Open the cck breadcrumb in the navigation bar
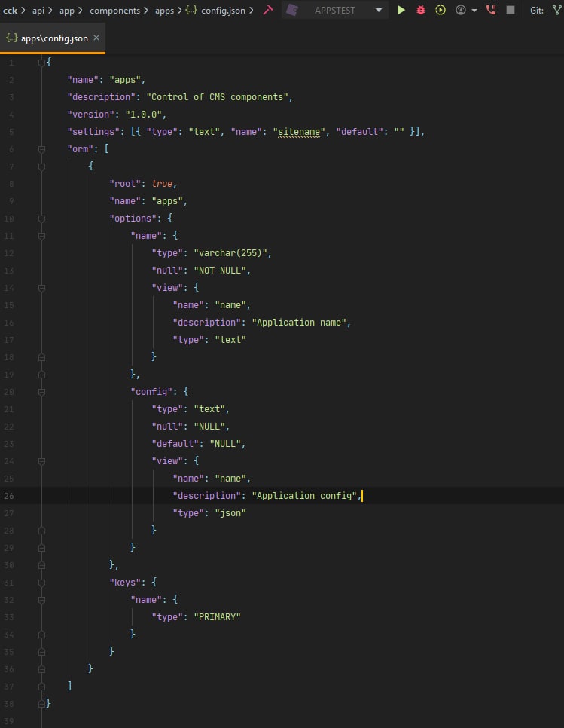Image resolution: width=564 pixels, height=728 pixels. click(x=10, y=11)
